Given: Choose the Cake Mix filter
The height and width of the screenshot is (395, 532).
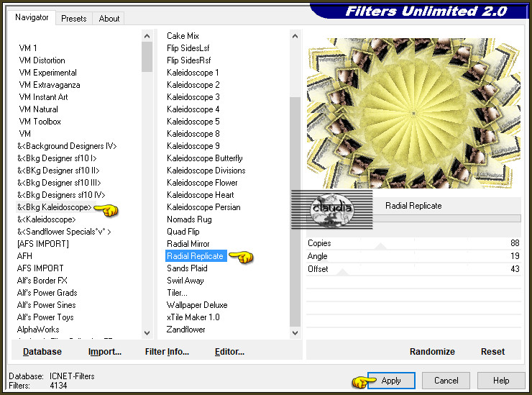Looking at the screenshot, I should tap(183, 36).
